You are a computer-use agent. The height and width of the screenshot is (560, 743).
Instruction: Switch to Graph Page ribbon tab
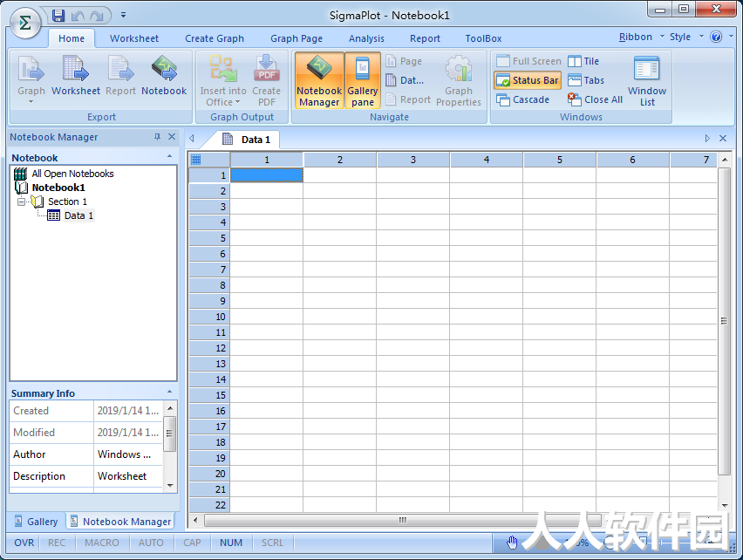click(297, 38)
